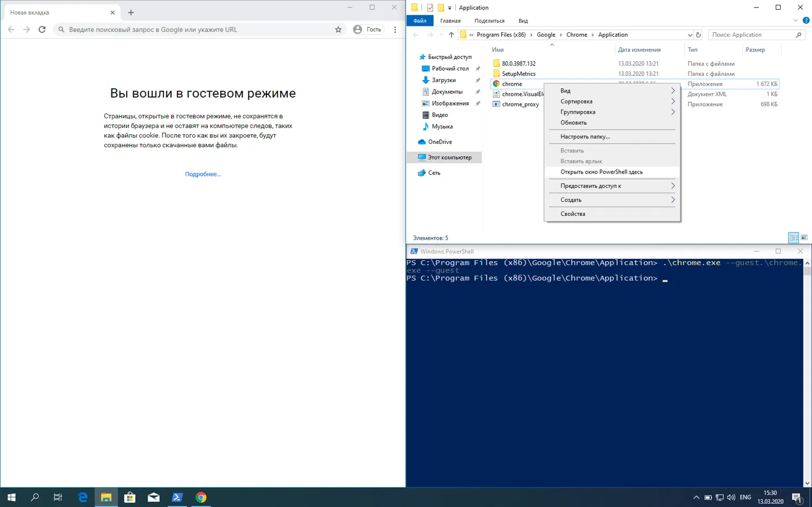Open the Файл tab in Explorer
This screenshot has height=507, width=812.
[x=420, y=21]
